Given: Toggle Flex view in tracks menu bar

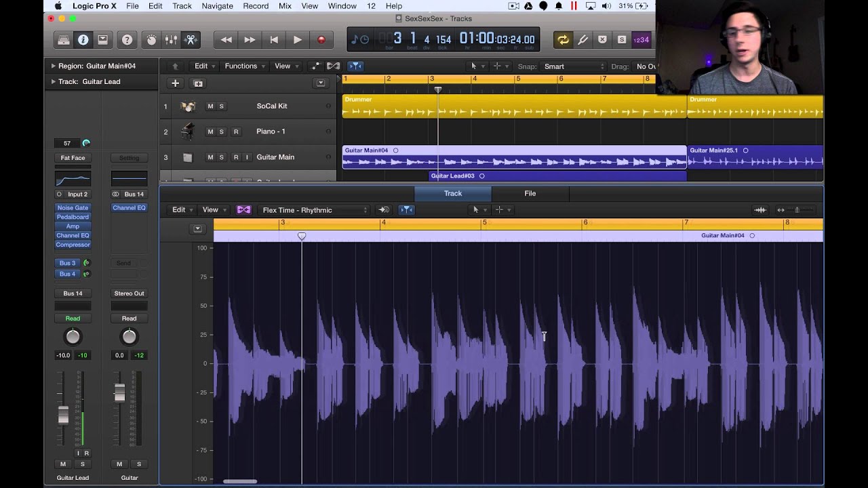Looking at the screenshot, I should click(x=333, y=66).
